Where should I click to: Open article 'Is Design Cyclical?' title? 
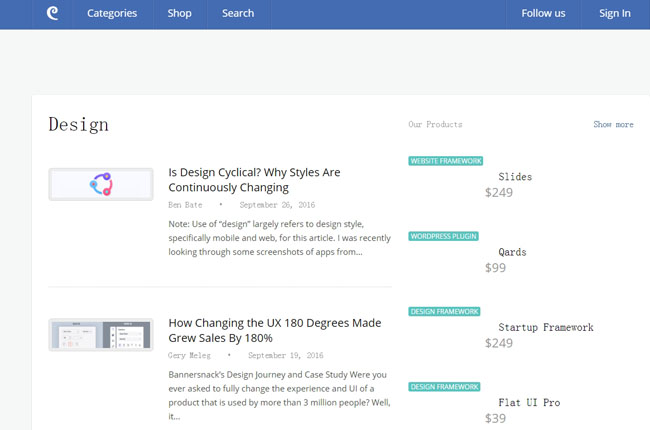coord(254,179)
